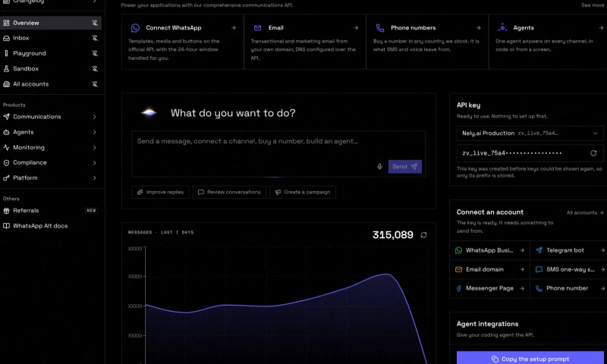The width and height of the screenshot is (607, 364).
Task: Choose the Review conversations suggestion
Action: tap(230, 192)
